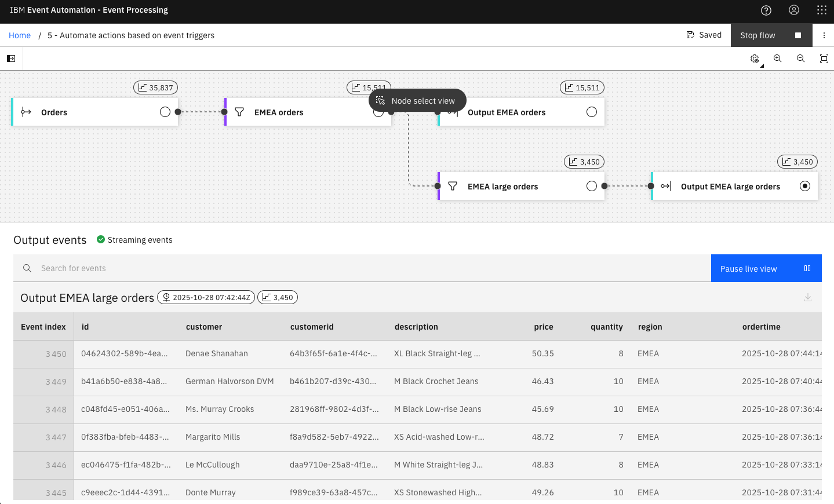Image resolution: width=834 pixels, height=504 pixels.
Task: Download the output events table
Action: (808, 298)
